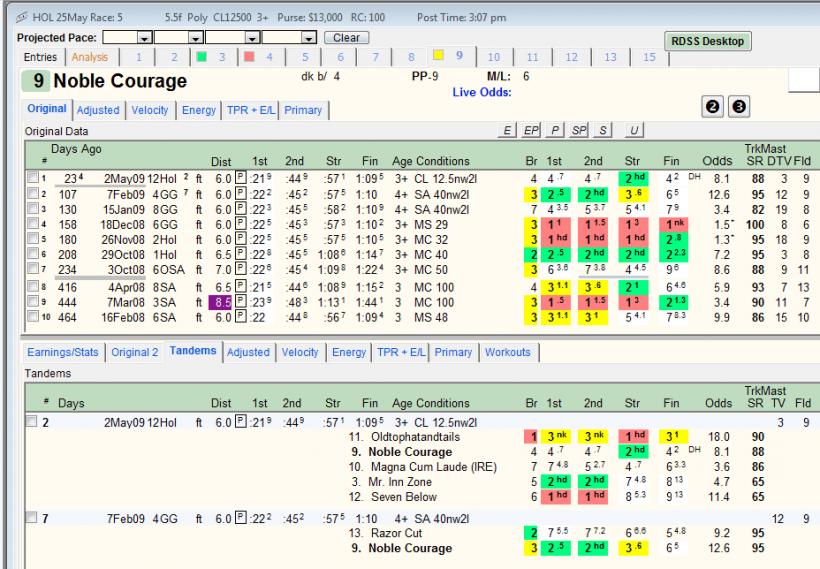The height and width of the screenshot is (569, 820).
Task: Check the box for past race line 5
Action: coord(33,238)
